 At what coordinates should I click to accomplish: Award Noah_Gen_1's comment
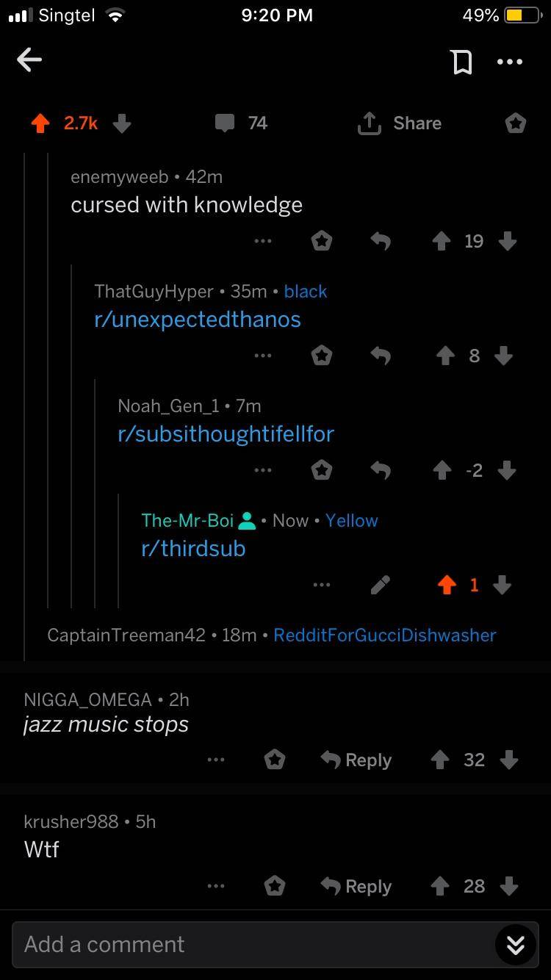click(x=321, y=470)
